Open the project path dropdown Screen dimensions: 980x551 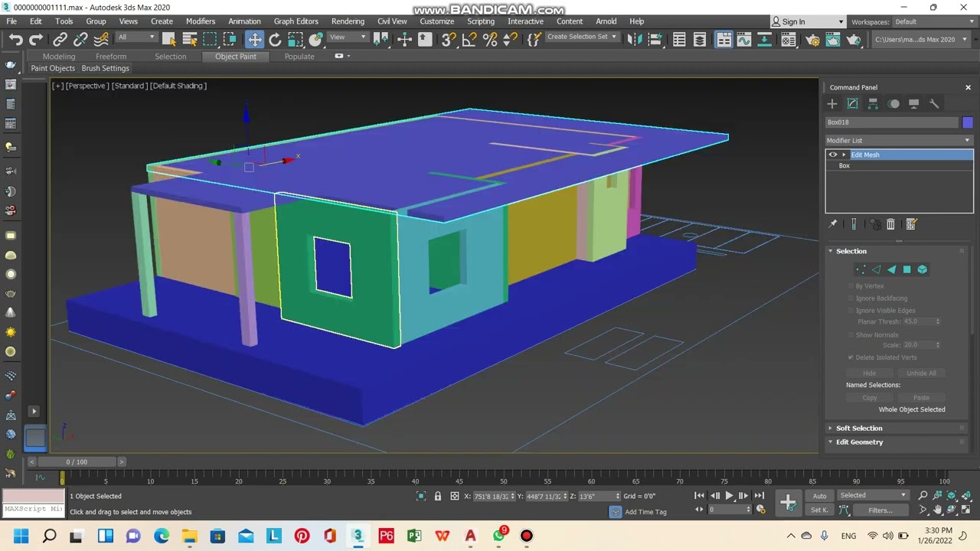[921, 40]
